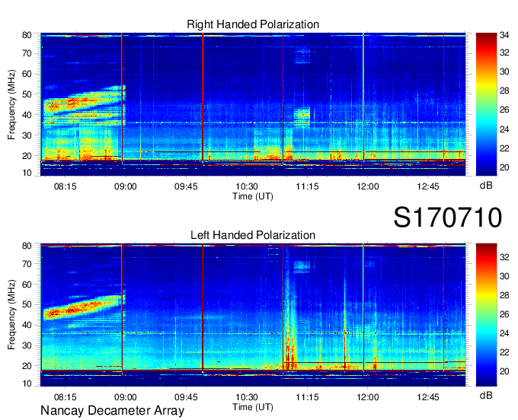Click "09:00" on the Left Handed time axis
Screen dimensions: 518x420
tap(126, 397)
